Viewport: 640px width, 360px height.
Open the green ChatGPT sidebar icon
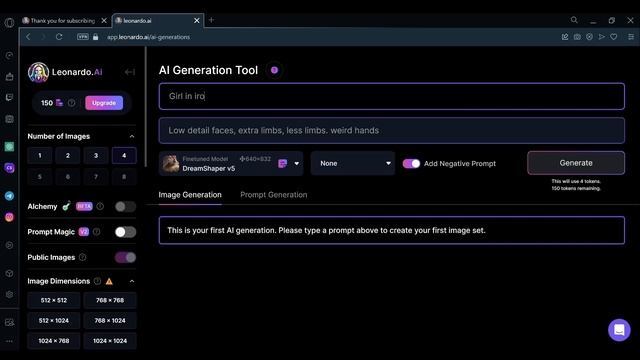9,147
